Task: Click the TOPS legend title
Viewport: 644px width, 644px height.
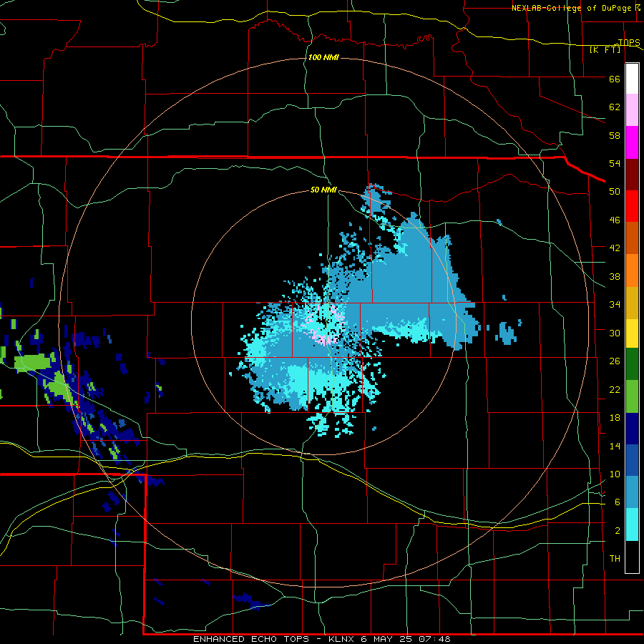Action: coord(629,42)
